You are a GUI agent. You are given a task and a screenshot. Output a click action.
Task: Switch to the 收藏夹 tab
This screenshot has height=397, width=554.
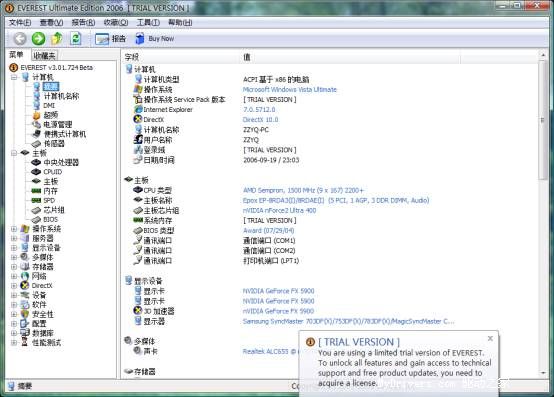tap(45, 55)
